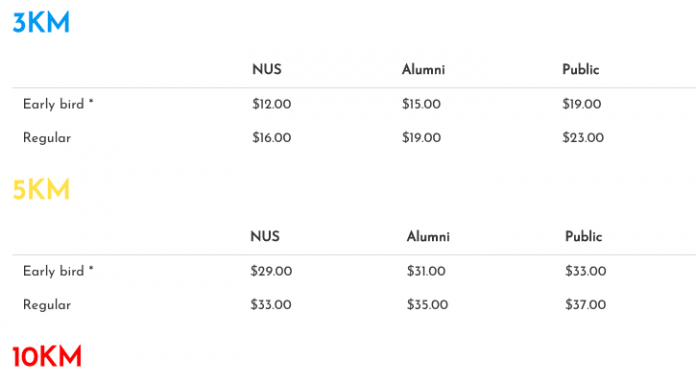The width and height of the screenshot is (696, 385).
Task: Click the $23.00 Public regular price
Action: pos(583,138)
